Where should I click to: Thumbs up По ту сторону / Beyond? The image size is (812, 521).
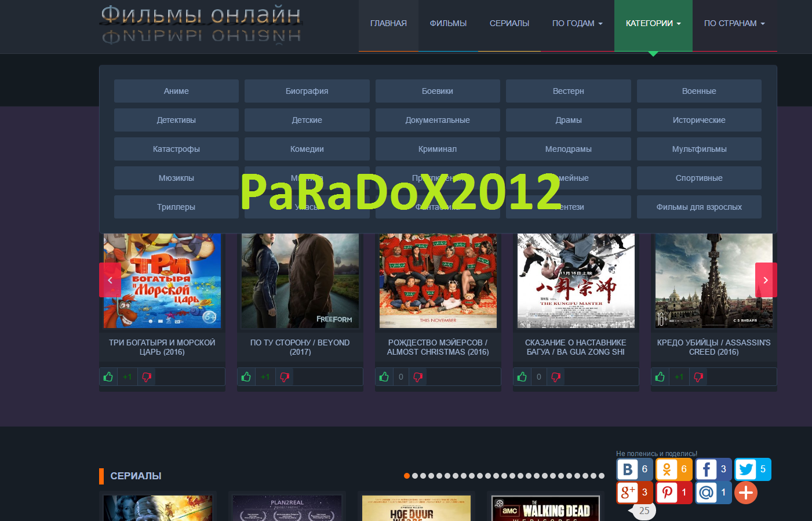pyautogui.click(x=246, y=377)
